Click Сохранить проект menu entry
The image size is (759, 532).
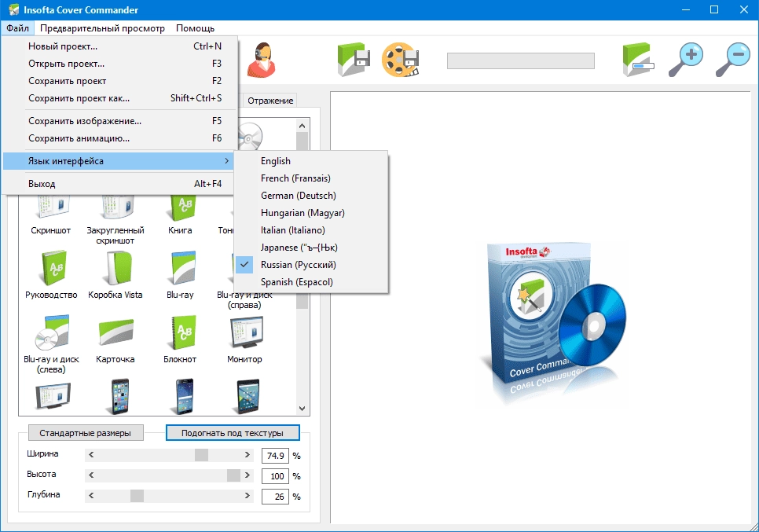(x=119, y=81)
